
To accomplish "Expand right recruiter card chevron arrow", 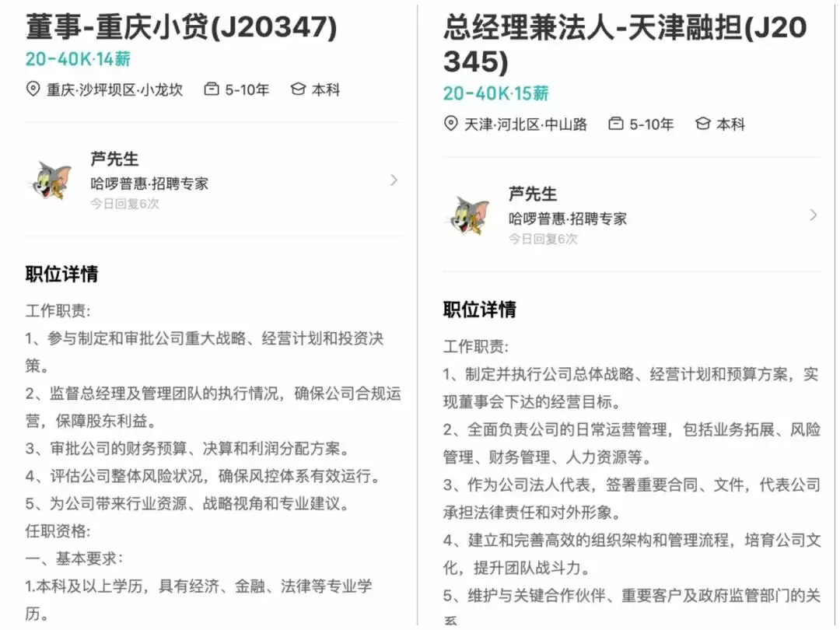I will 814,215.
